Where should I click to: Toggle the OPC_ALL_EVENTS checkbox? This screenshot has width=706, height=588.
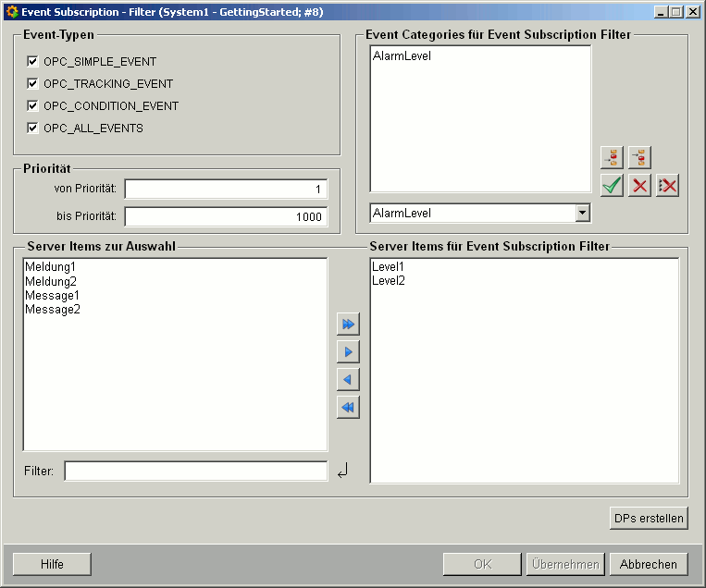click(x=33, y=129)
